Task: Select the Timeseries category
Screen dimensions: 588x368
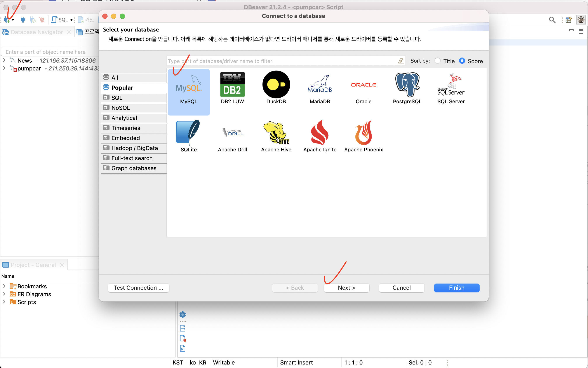Action: point(134,128)
